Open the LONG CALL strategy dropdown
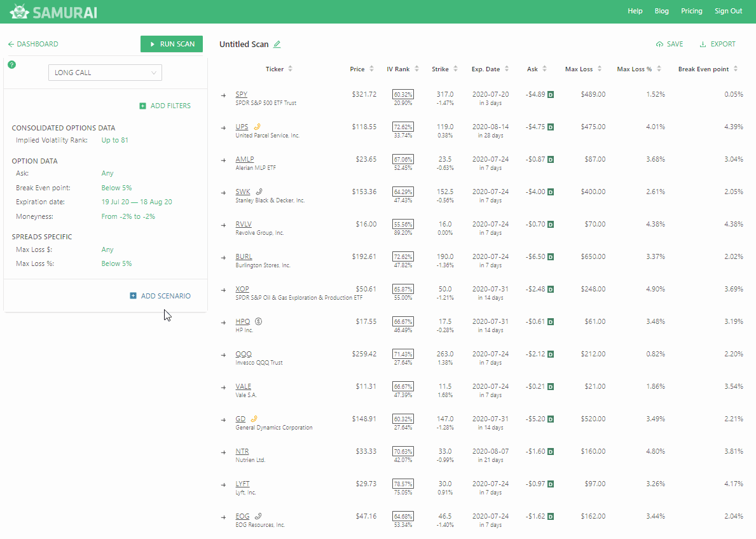The image size is (756, 539). coord(105,73)
